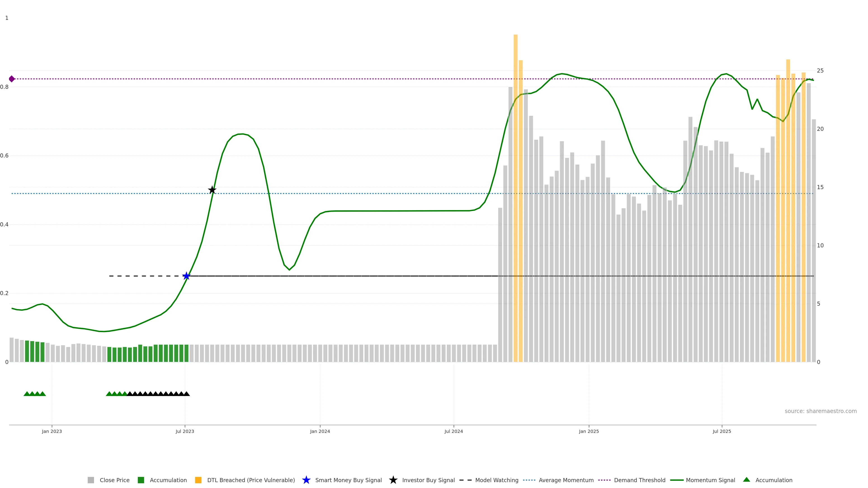Click the green Accumulation legend square
This screenshot has width=868, height=488.
click(141, 480)
